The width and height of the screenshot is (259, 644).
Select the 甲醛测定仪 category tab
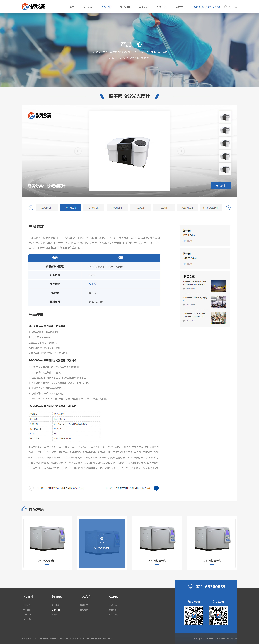[117, 208]
